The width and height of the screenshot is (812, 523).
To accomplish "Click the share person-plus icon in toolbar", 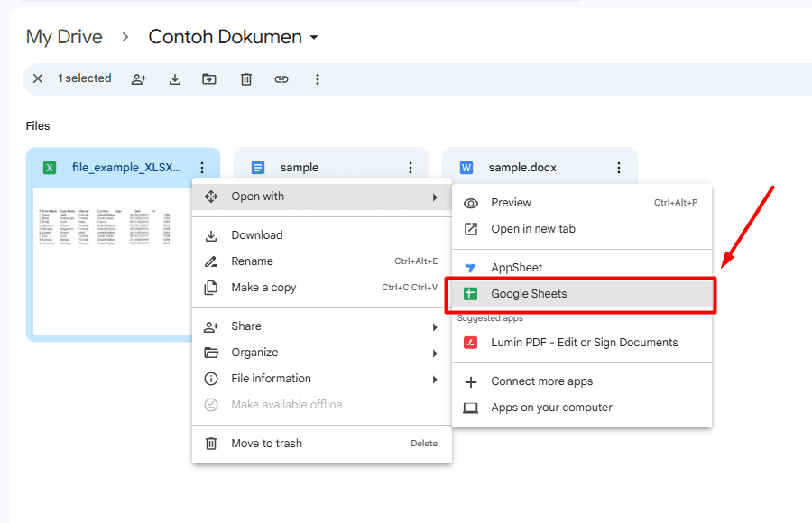I will (139, 79).
